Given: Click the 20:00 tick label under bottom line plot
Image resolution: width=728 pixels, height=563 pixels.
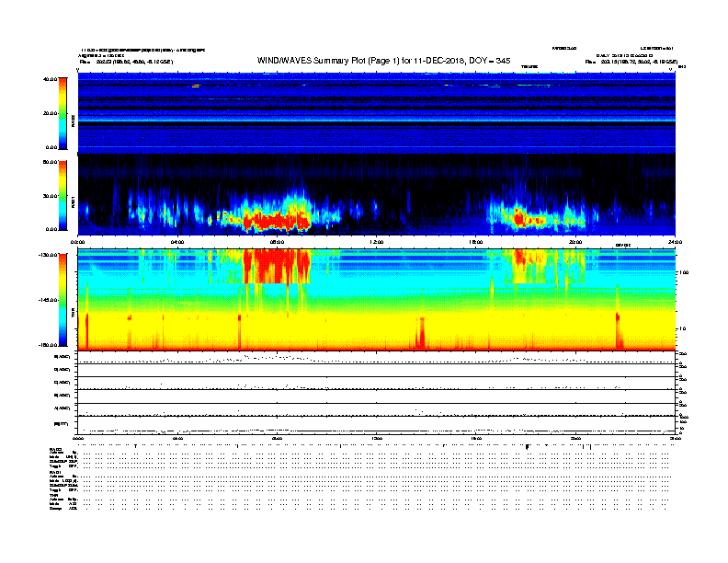Looking at the screenshot, I should tap(575, 439).
